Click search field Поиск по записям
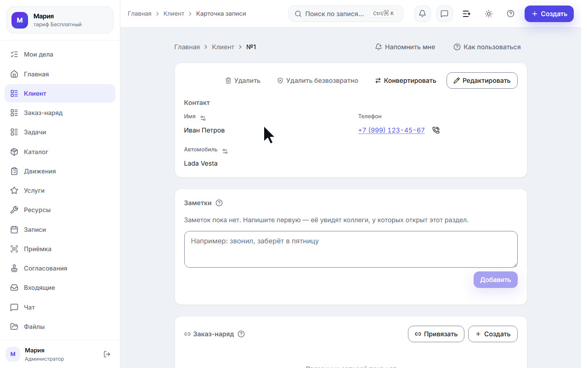 pyautogui.click(x=346, y=14)
